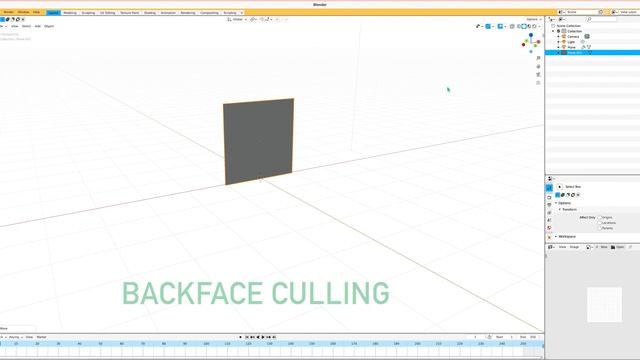The image size is (640, 360).
Task: Open the pivot point dropdown
Action: 253,19
